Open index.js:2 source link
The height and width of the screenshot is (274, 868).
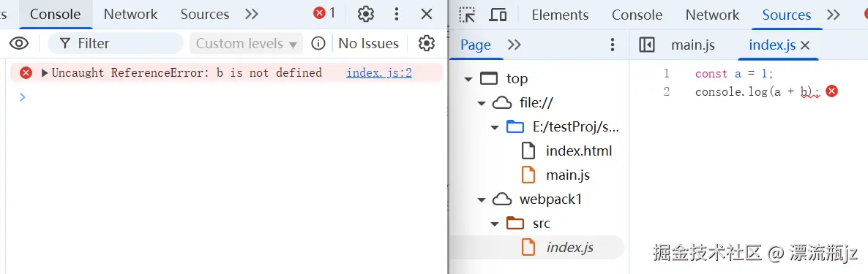tap(379, 72)
